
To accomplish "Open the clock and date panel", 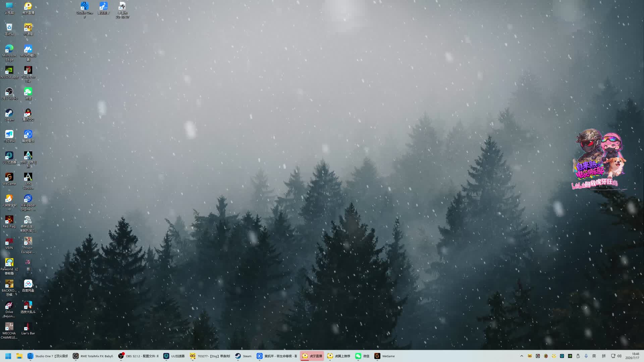I will coord(632,356).
